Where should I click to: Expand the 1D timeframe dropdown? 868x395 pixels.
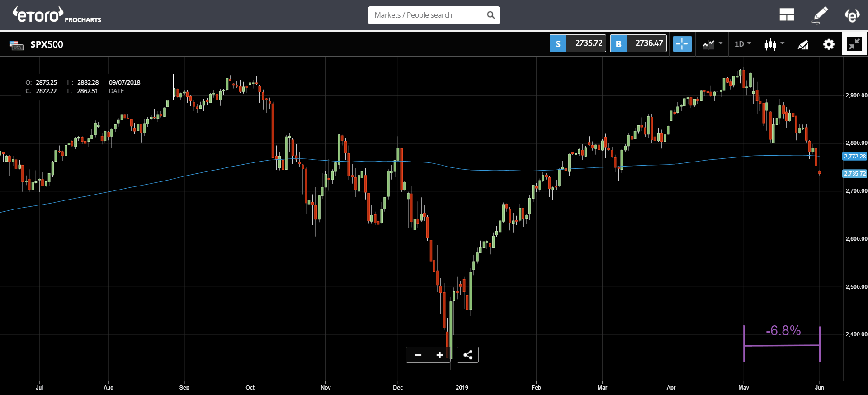coord(743,44)
